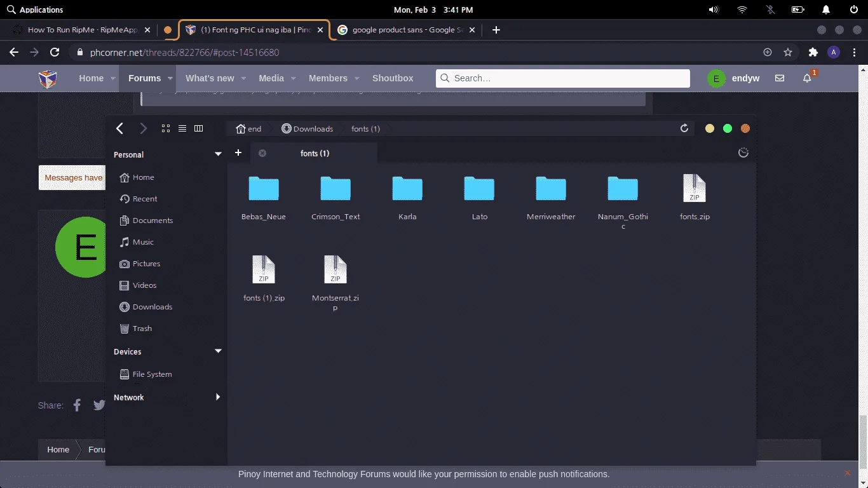
Task: Open Recent in the sidebar
Action: coord(139,199)
